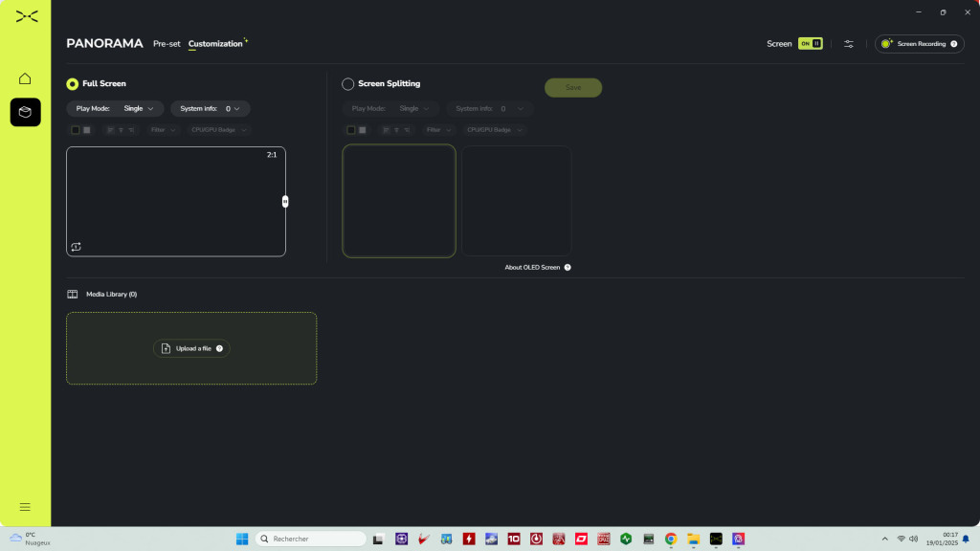Click the Media Library icon
Screen dimensions: 980x551
pyautogui.click(x=72, y=295)
